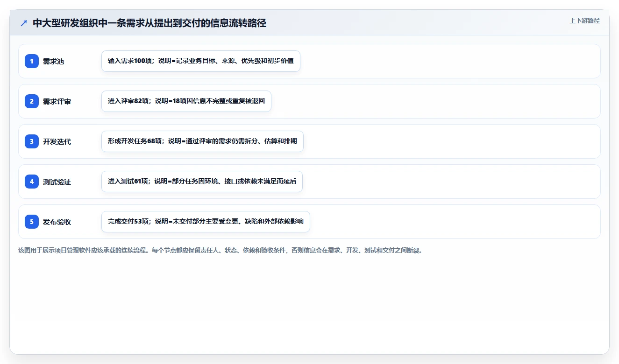Open the 形成开发任务68项 detail box
Image resolution: width=619 pixels, height=364 pixels.
pos(202,141)
